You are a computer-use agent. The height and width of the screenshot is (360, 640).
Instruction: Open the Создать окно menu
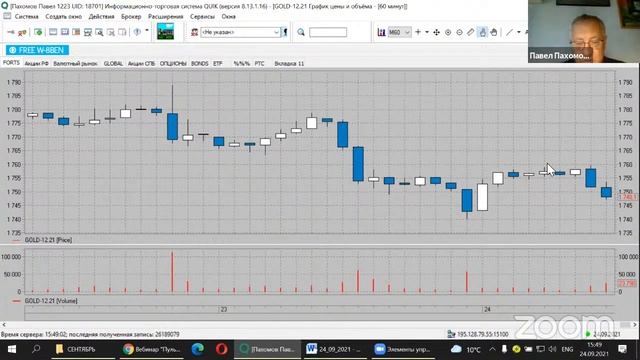coord(63,17)
